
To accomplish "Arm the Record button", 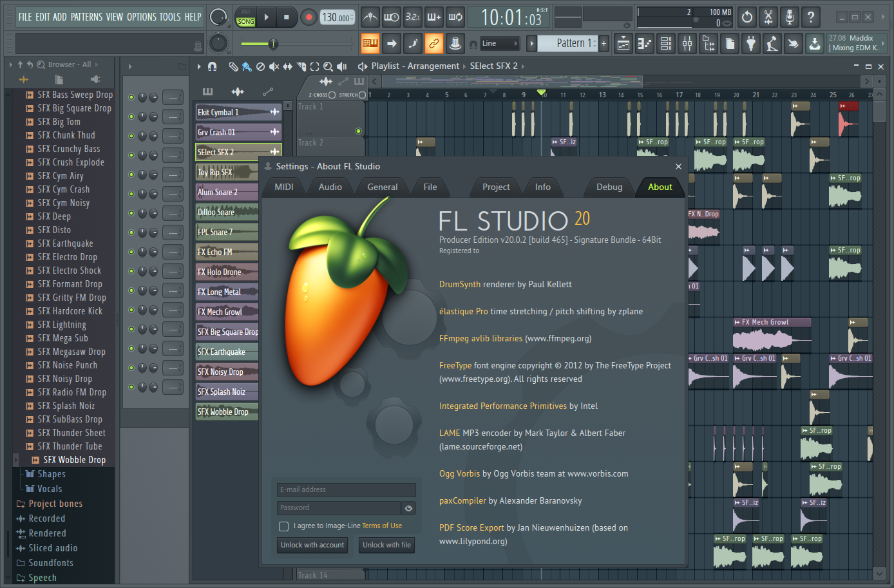I will point(309,17).
